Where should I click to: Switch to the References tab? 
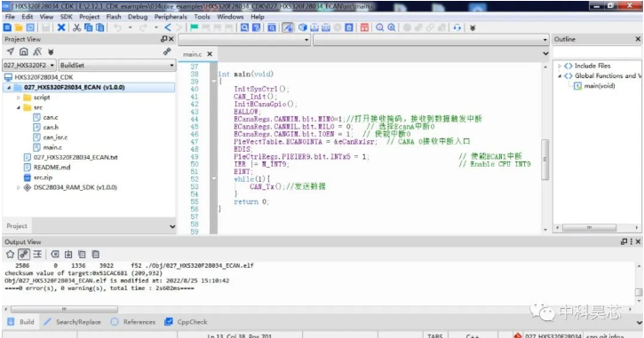coord(133,322)
